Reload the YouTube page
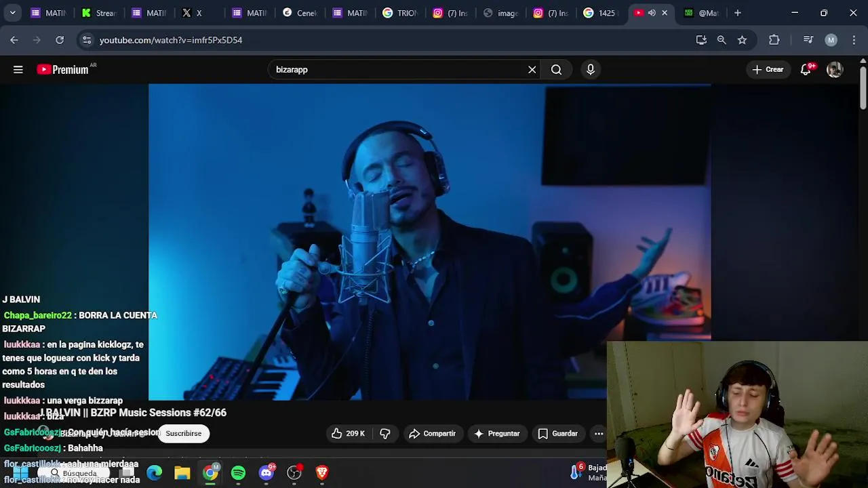Screen dimensions: 868x488 click(60, 40)
